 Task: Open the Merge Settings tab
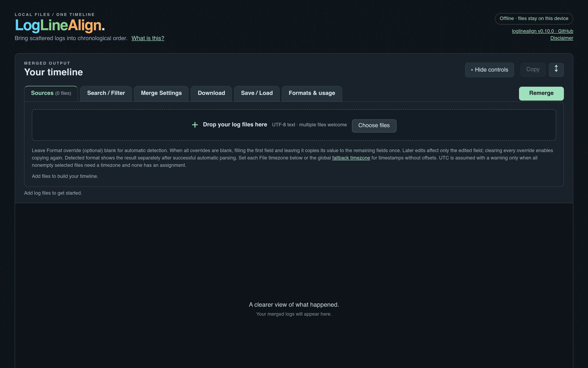tap(161, 93)
